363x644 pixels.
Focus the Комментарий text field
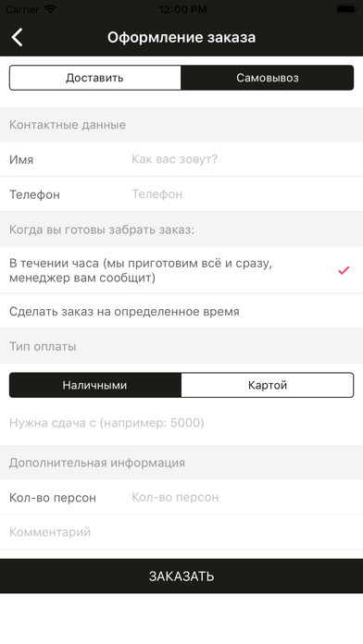pyautogui.click(x=181, y=532)
